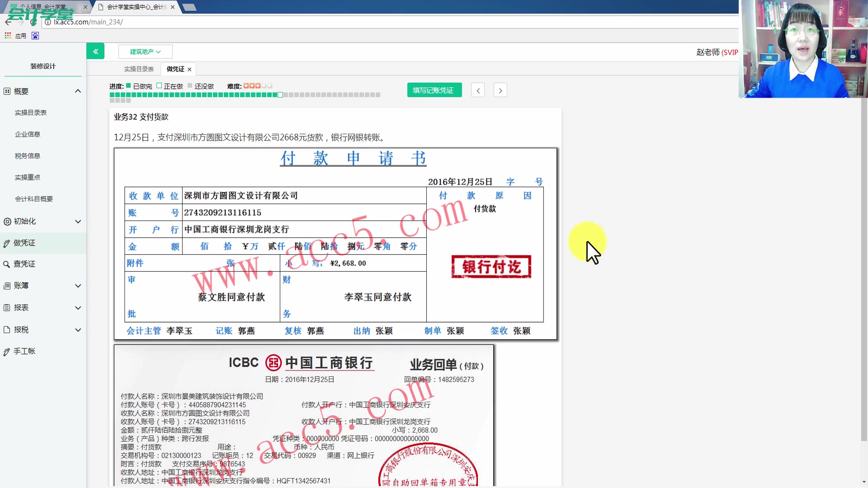This screenshot has width=868, height=488.
Task: Collapse sidebar with double-chevron button
Action: (95, 52)
